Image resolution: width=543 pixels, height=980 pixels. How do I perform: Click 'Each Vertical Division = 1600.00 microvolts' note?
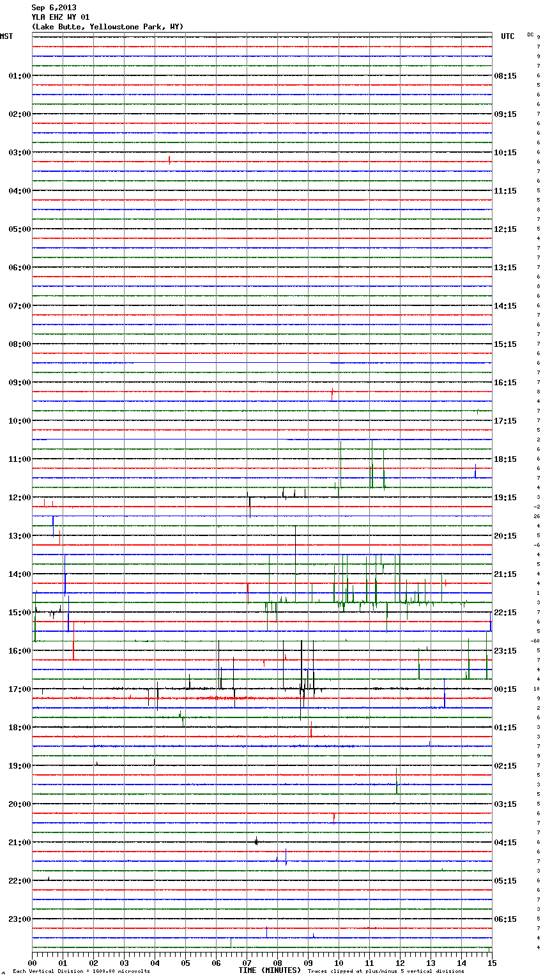pos(81,972)
